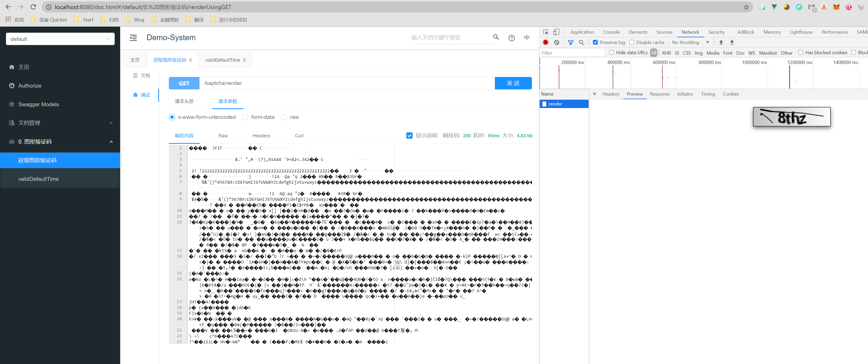
Task: Open the Response tab in DevTools
Action: point(660,94)
